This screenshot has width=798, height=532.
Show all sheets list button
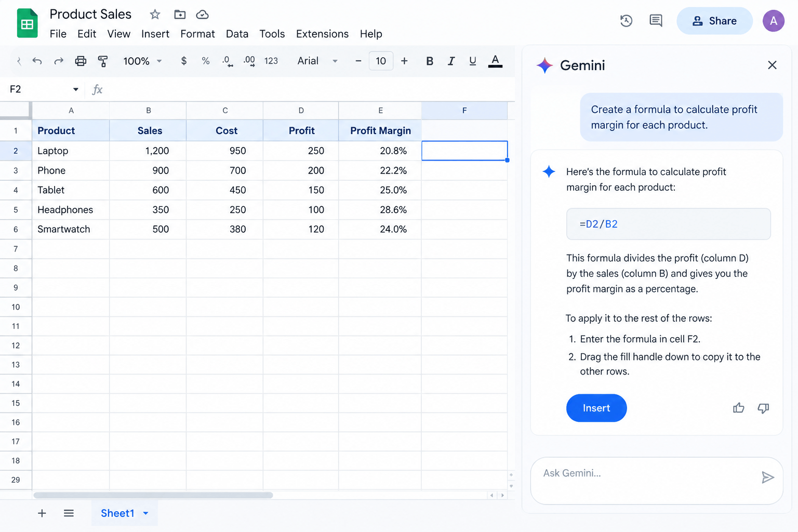point(69,513)
